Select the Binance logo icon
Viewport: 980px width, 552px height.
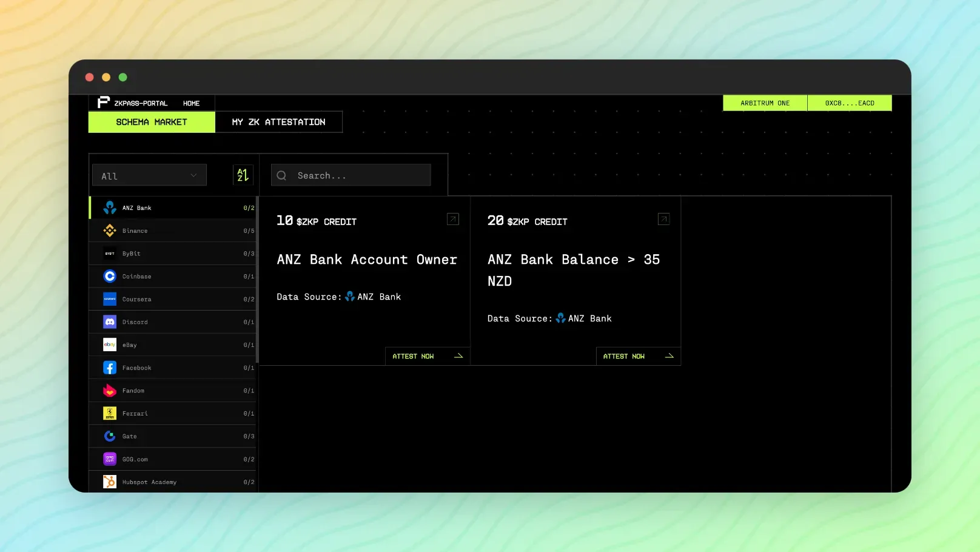pos(110,231)
